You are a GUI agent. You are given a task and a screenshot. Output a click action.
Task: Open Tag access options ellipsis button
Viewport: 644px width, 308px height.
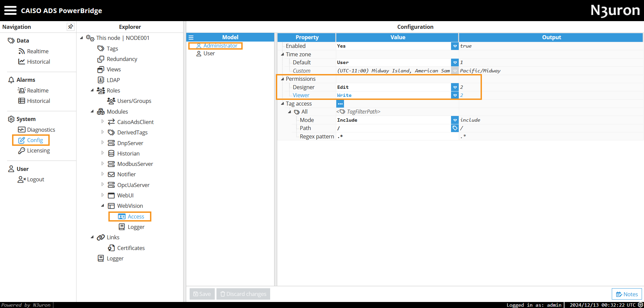[340, 104]
